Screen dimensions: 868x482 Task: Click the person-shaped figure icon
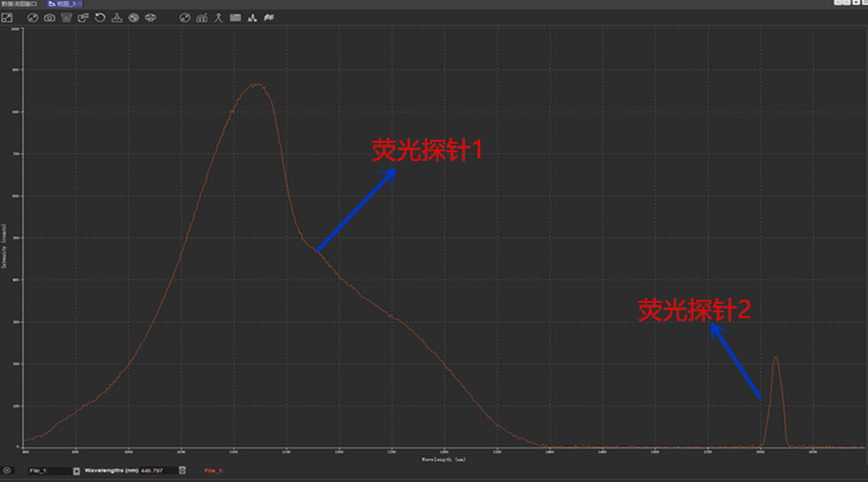click(x=218, y=18)
